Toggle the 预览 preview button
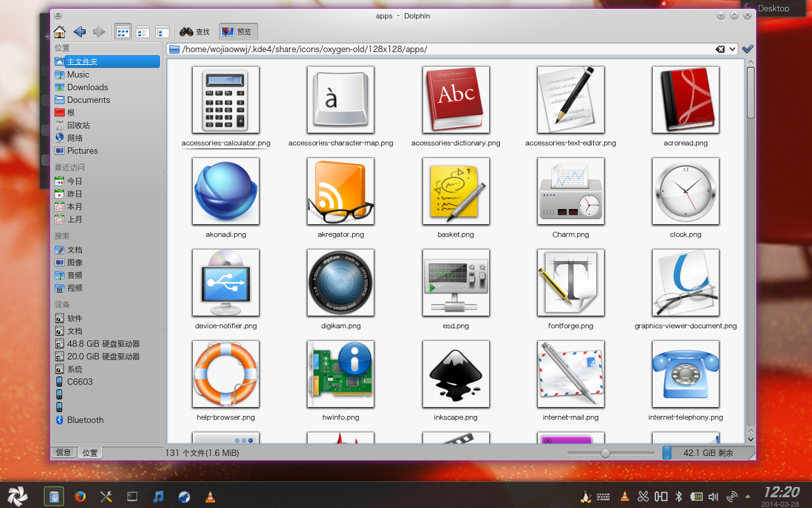 point(238,32)
